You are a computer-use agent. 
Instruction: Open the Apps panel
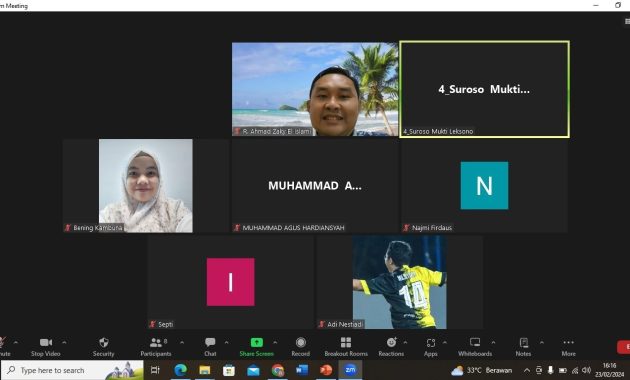[431, 347]
